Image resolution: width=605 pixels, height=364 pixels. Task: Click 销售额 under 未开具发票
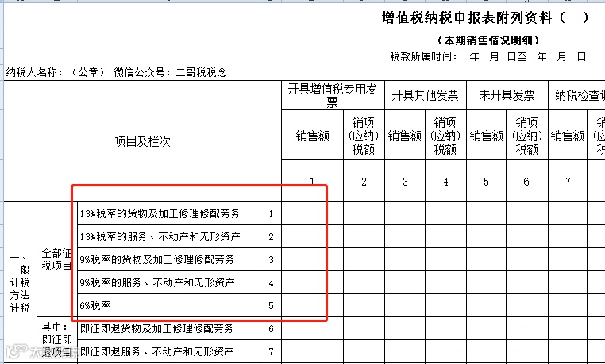coord(486,135)
